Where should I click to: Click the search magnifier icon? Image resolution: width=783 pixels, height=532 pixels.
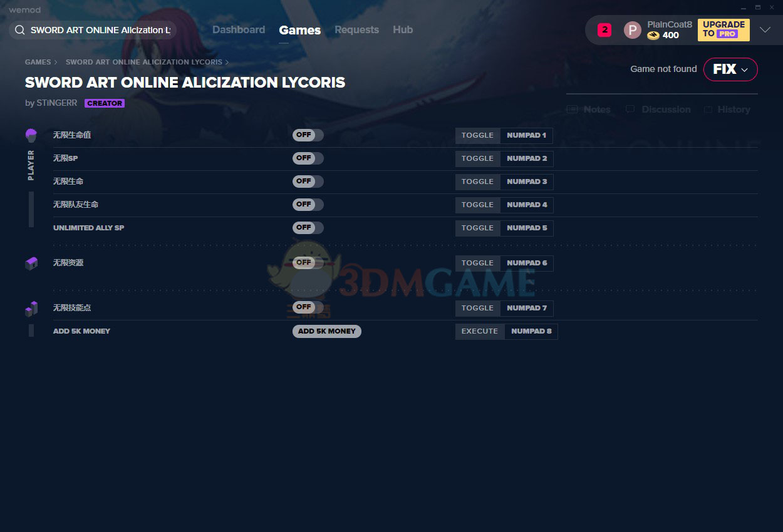coord(19,30)
